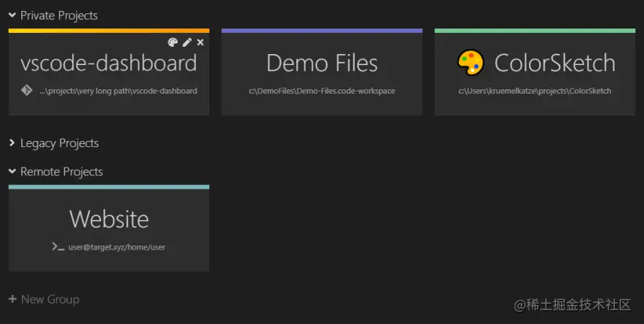Screen dimensions: 644x324
Task: Click the color palette icon on vscode-dashboard
Action: tap(173, 42)
